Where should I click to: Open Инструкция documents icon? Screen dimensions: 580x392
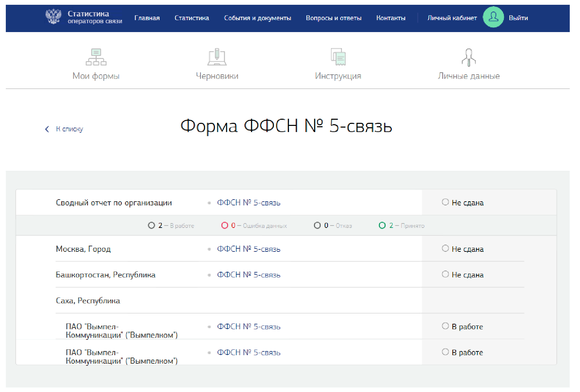[338, 57]
